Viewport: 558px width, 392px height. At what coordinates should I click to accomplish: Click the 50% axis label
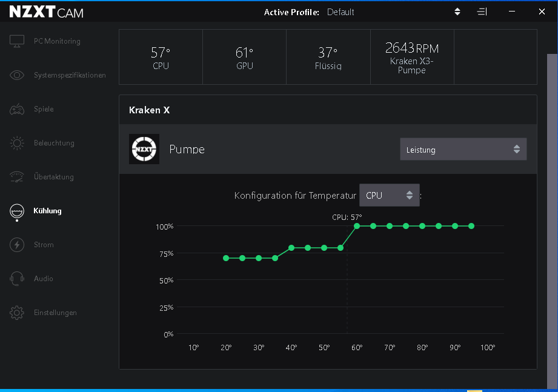pos(167,281)
